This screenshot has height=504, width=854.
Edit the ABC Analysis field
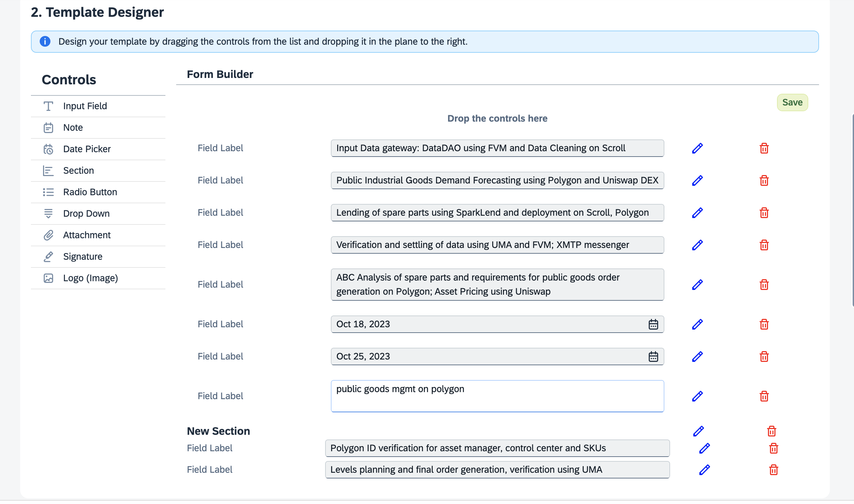(x=697, y=285)
